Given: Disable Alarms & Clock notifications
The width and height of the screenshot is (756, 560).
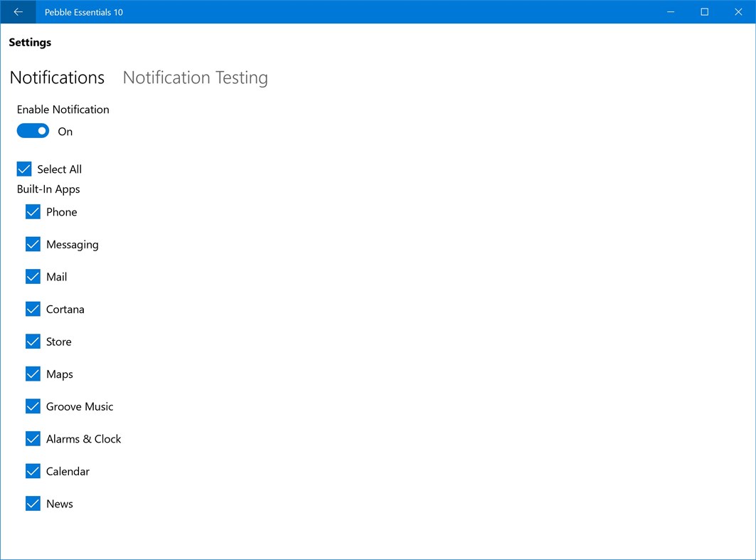Looking at the screenshot, I should [x=33, y=438].
